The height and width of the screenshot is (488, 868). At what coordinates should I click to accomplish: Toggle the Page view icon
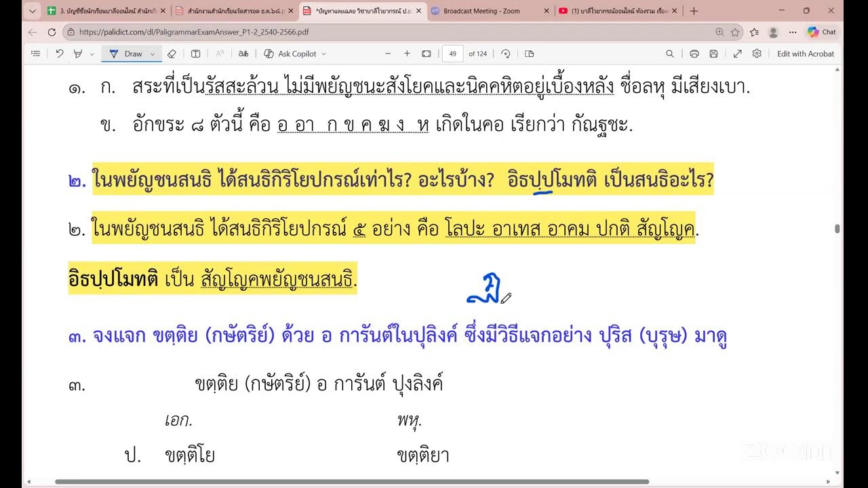pyautogui.click(x=530, y=54)
